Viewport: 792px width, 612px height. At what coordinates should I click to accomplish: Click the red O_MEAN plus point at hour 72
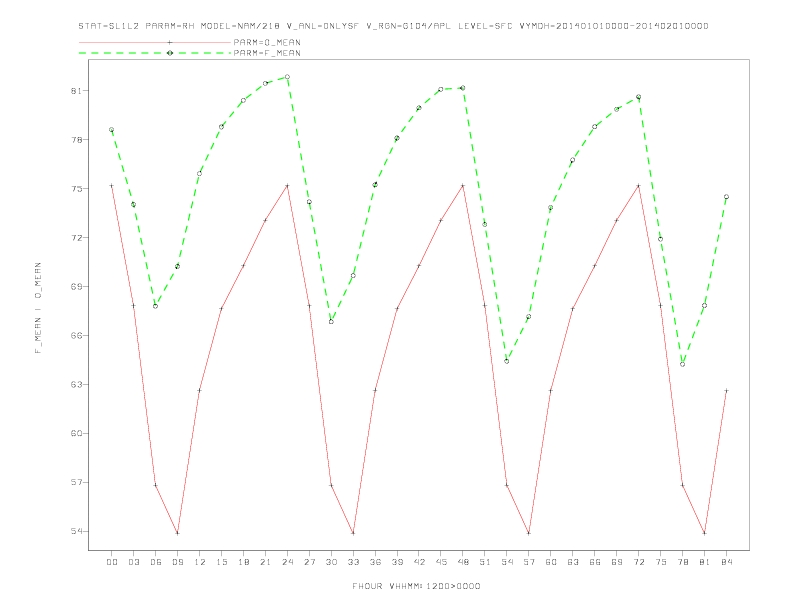(x=638, y=186)
